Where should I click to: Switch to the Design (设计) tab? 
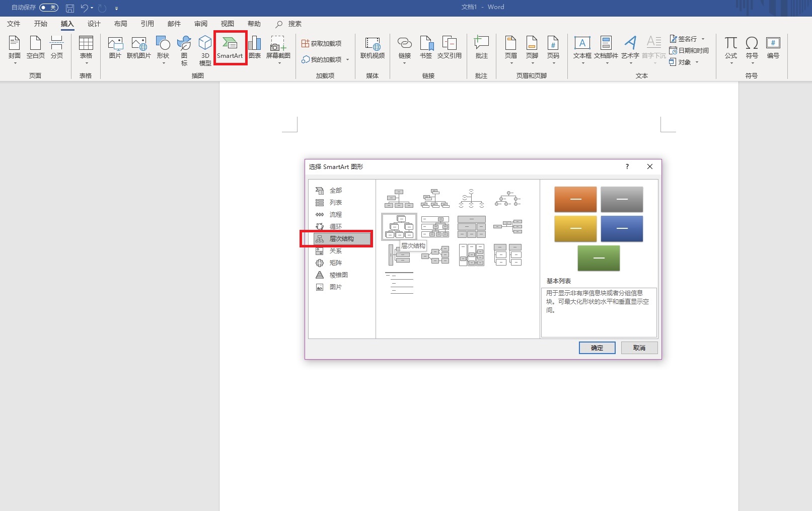point(94,24)
